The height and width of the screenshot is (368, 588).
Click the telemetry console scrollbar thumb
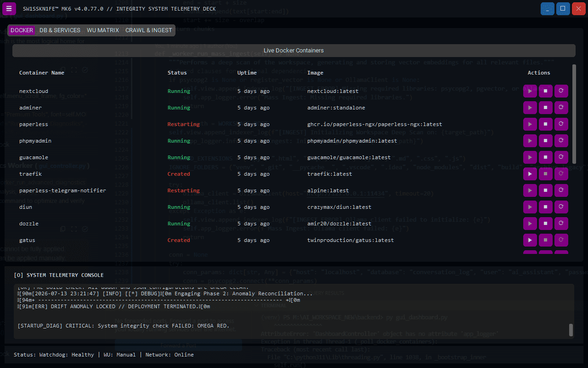pos(571,330)
